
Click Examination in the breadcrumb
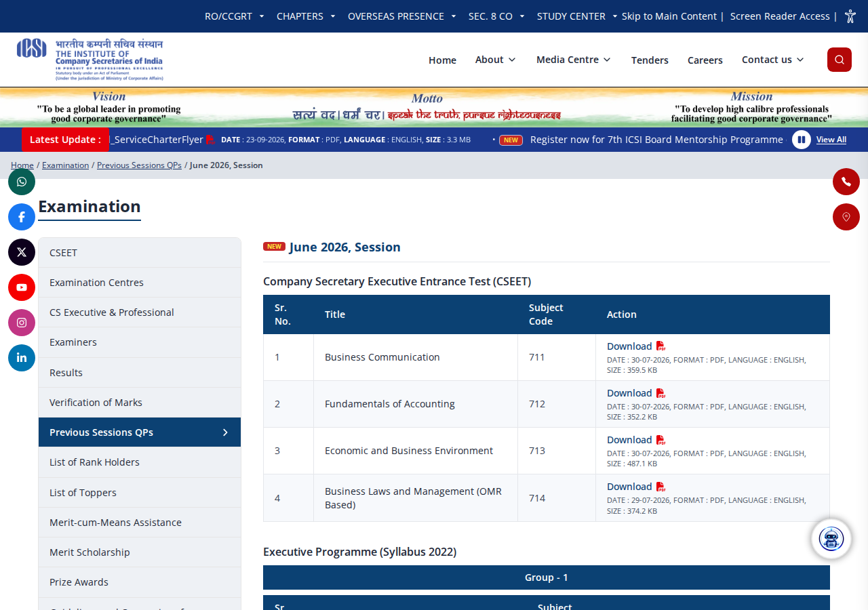(66, 165)
